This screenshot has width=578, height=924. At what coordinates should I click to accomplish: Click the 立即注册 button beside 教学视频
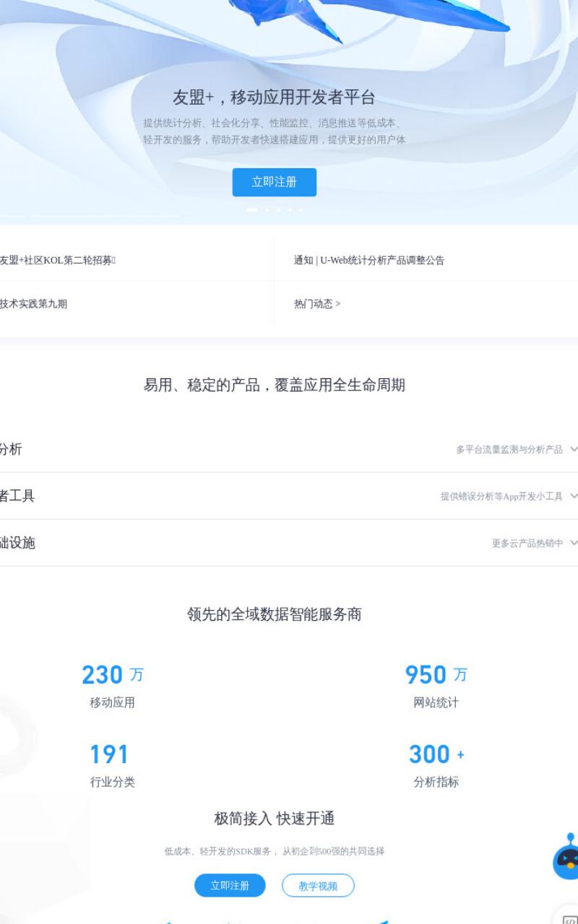pos(230,886)
